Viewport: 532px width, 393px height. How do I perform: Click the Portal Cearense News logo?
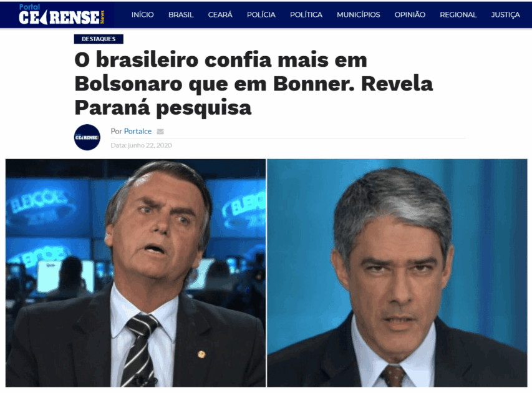(x=62, y=14)
